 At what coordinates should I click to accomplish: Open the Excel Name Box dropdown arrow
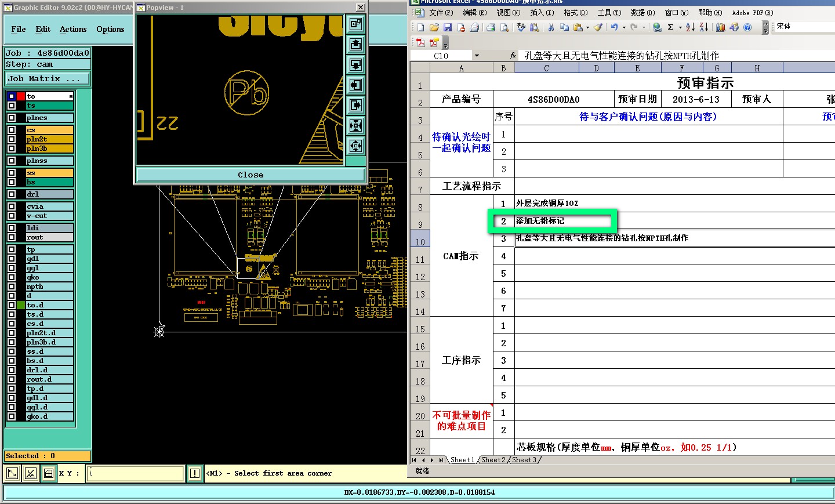pos(477,56)
